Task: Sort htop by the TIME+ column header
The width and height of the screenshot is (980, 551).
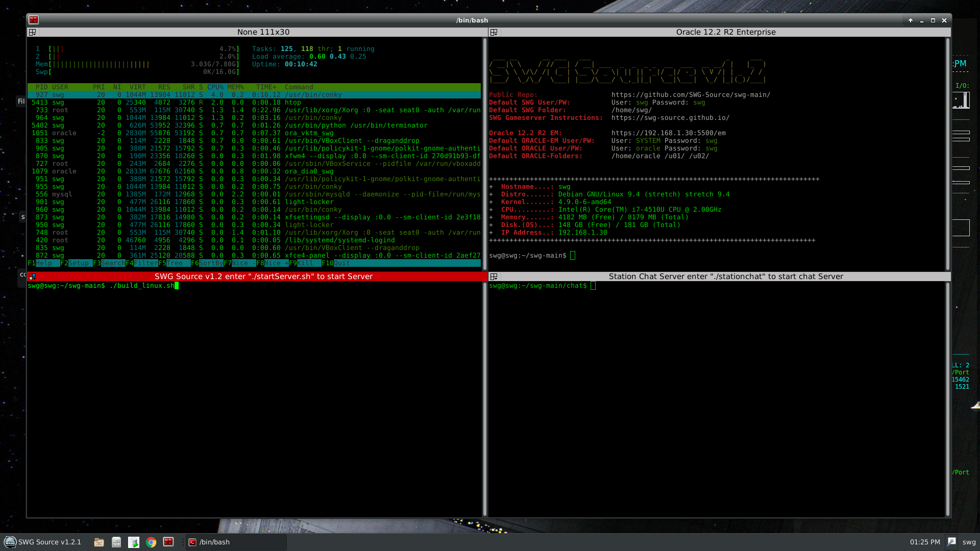Action: (x=266, y=87)
